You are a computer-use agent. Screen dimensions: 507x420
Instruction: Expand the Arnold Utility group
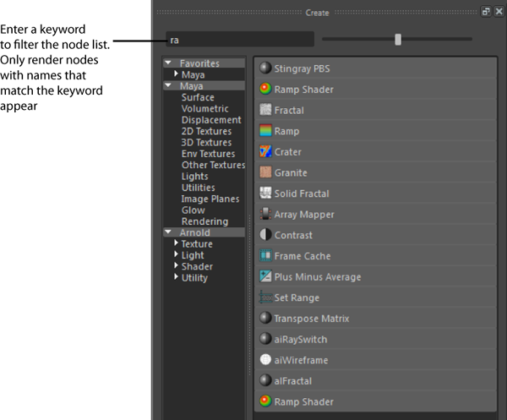176,277
